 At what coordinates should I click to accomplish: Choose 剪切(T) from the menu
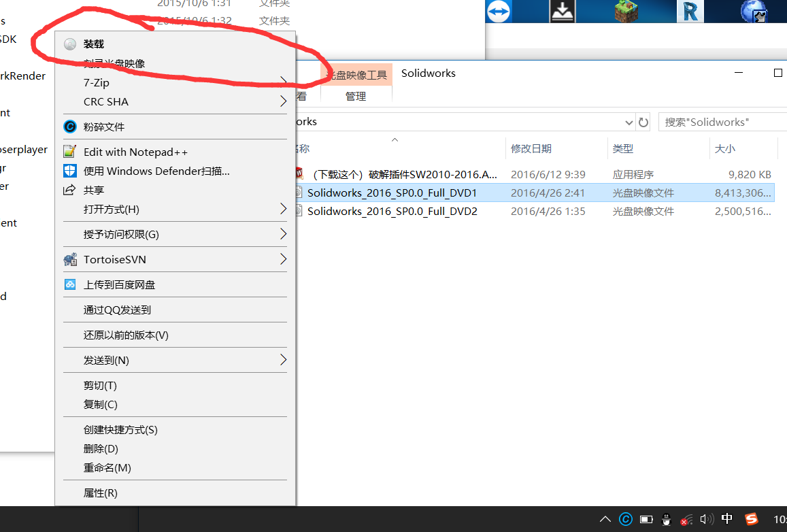pos(175,385)
